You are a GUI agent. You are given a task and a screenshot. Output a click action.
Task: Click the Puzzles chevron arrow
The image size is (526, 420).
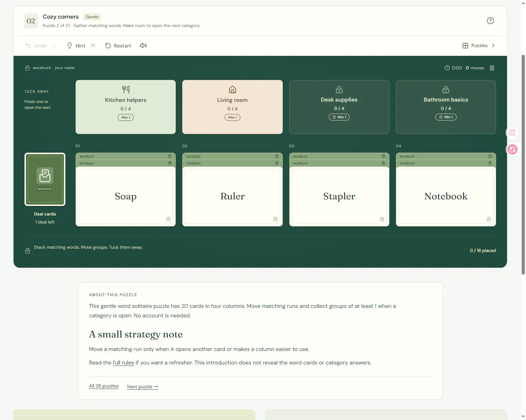tap(493, 46)
